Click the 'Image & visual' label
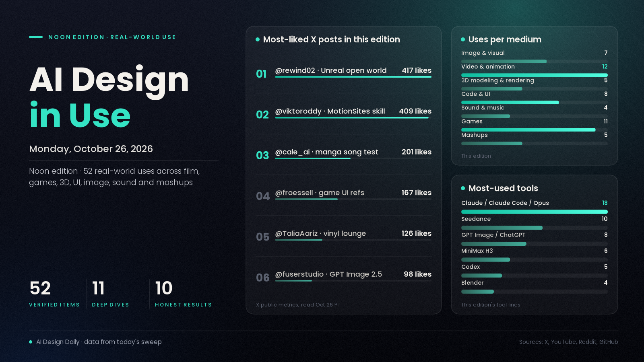The height and width of the screenshot is (362, 644). pos(483,53)
